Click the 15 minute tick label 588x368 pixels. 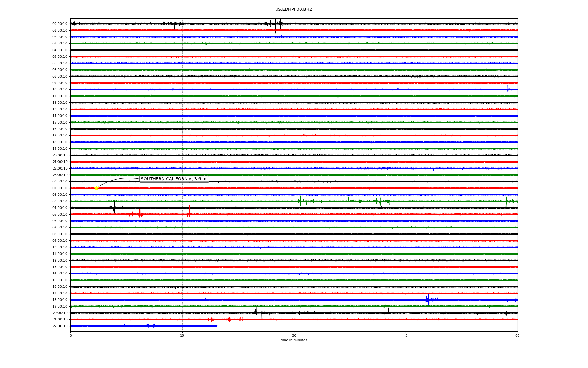point(182,335)
